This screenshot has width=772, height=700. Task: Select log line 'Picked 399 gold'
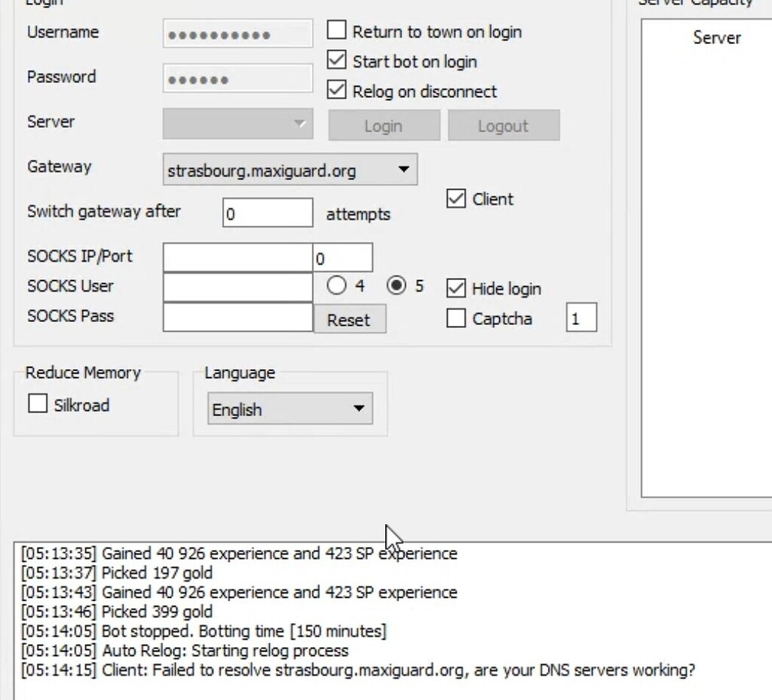[x=117, y=611]
